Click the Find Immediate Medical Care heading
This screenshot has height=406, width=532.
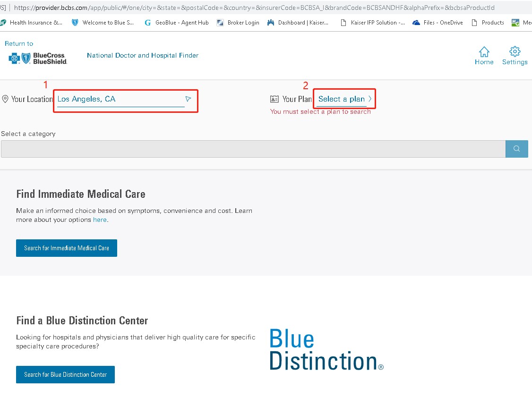click(81, 194)
